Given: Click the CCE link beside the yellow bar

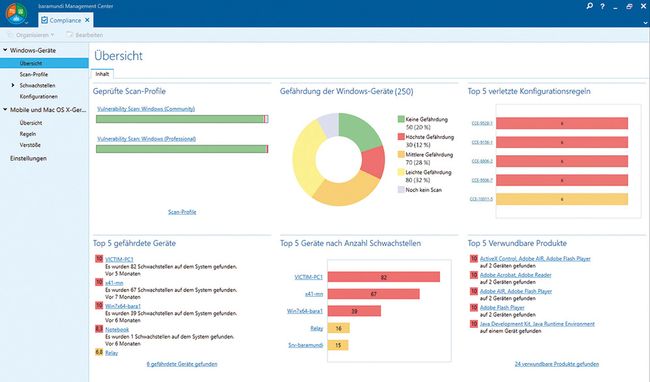Looking at the screenshot, I should point(481,199).
